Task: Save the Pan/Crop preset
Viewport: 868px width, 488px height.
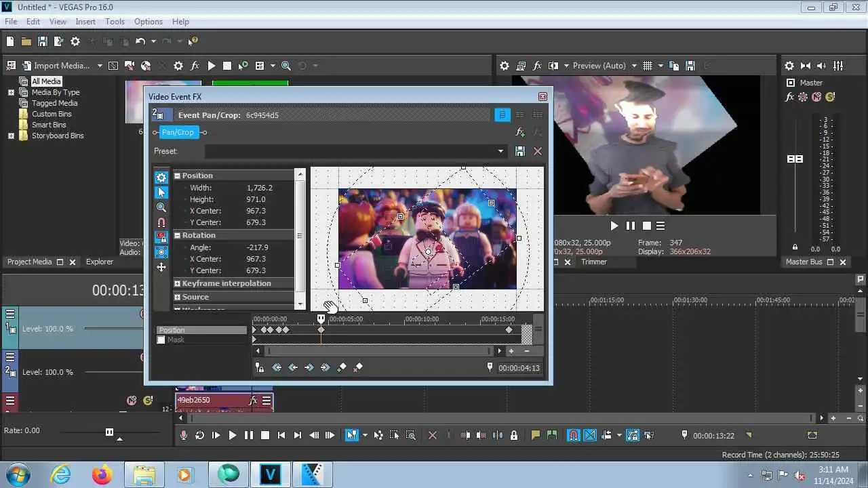Action: pos(520,151)
